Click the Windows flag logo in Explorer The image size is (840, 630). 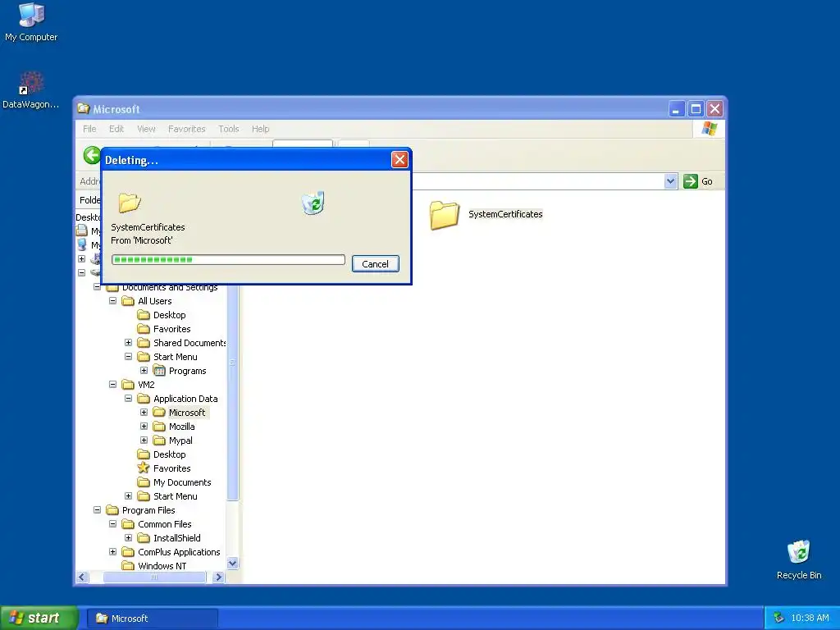[x=709, y=129]
